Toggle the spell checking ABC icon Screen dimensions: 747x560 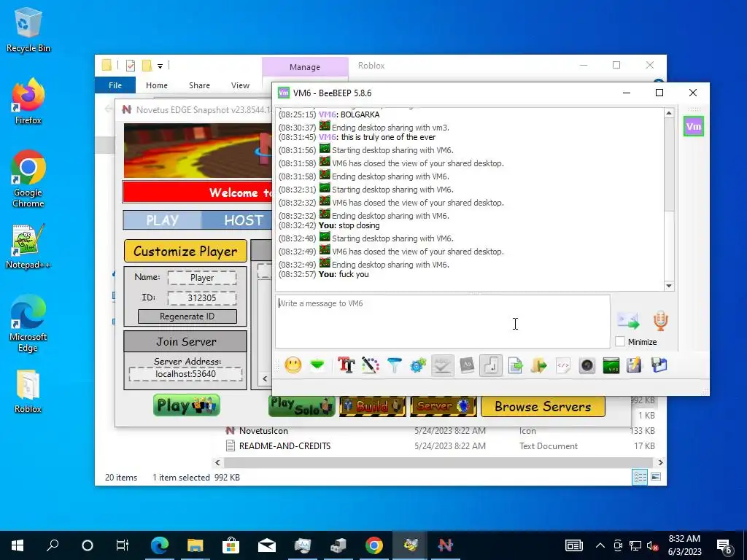[442, 366]
